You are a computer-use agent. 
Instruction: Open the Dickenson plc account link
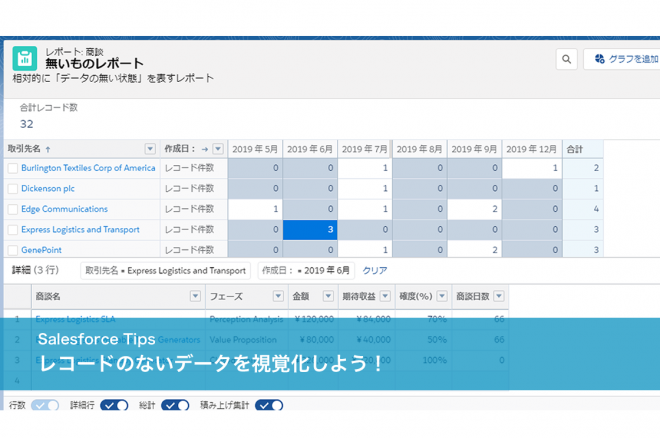(x=48, y=188)
